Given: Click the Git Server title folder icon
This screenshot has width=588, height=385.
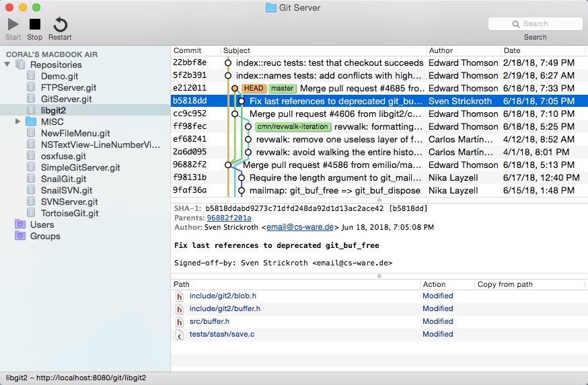Looking at the screenshot, I should tap(270, 7).
